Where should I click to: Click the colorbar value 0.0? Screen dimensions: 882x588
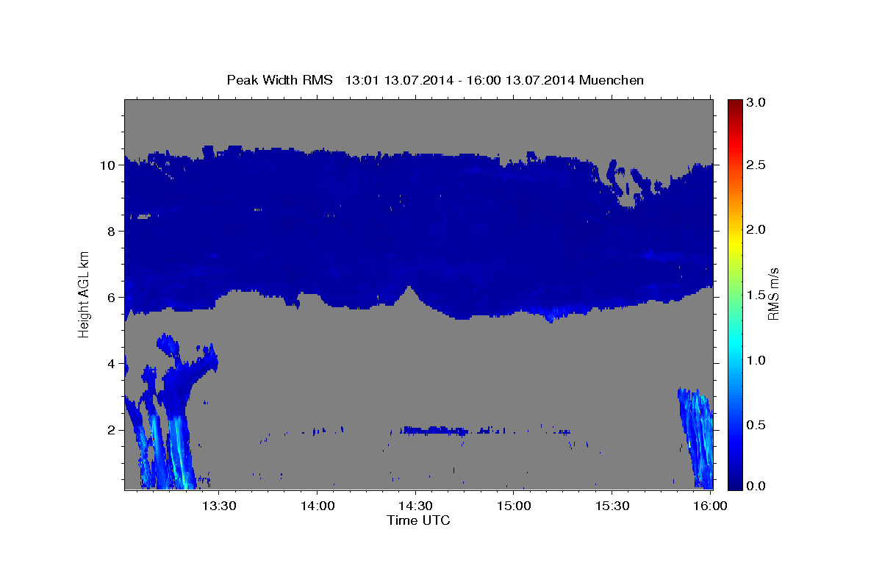coord(756,485)
